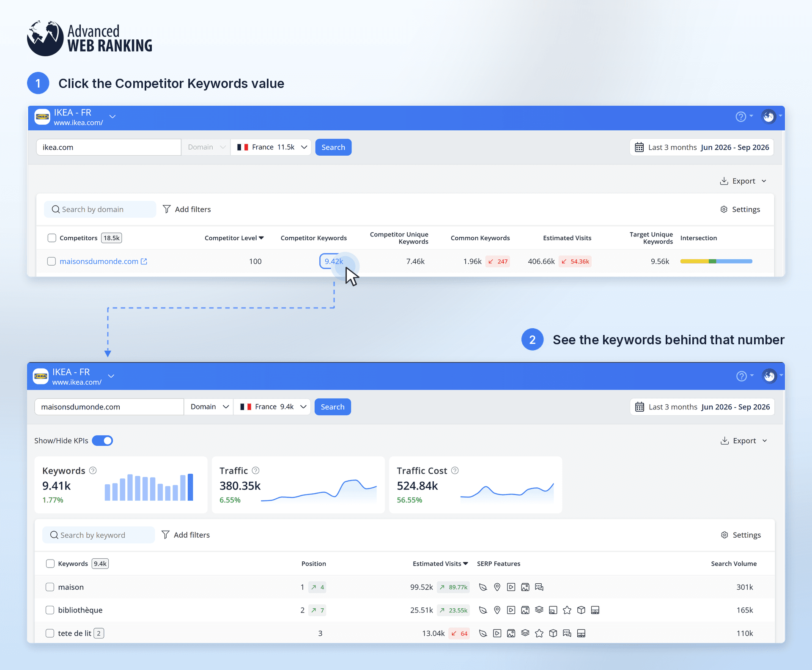This screenshot has height=670, width=812.
Task: Click the star icon in the bibliothèque row
Action: tap(567, 610)
